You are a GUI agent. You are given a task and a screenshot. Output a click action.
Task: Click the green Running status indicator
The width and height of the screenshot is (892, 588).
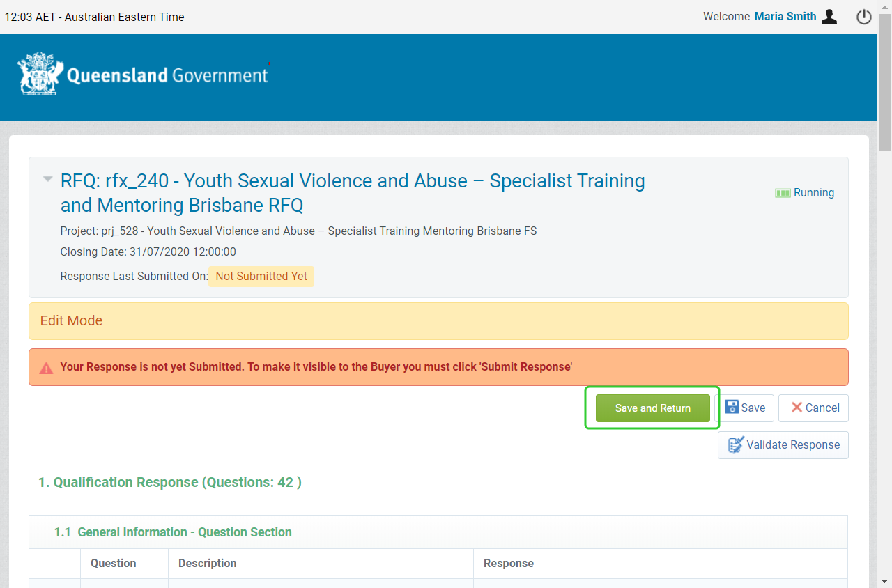click(804, 193)
